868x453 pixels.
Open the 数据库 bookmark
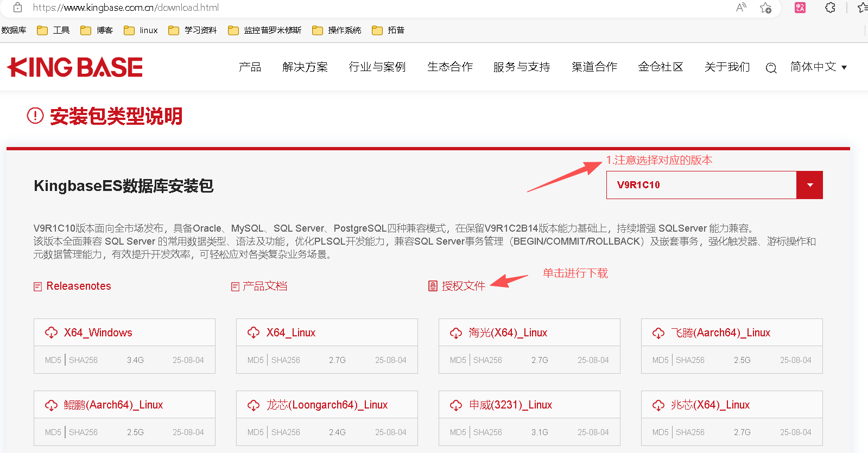point(14,30)
